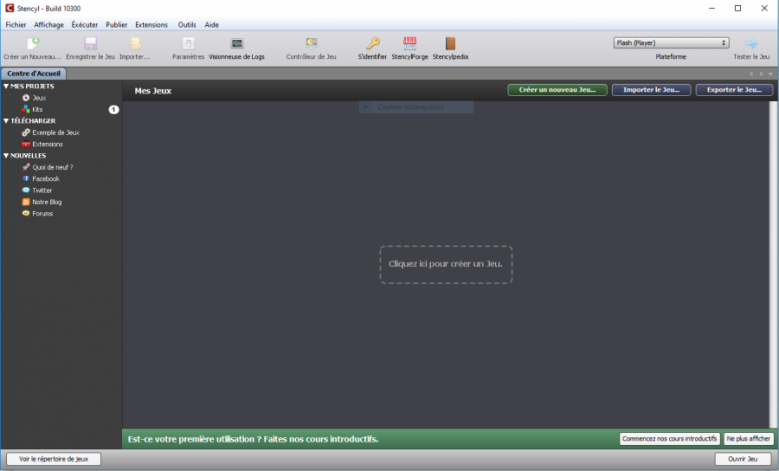This screenshot has height=471, width=779.
Task: Click Commencez nos cours introductifs
Action: (x=670, y=439)
